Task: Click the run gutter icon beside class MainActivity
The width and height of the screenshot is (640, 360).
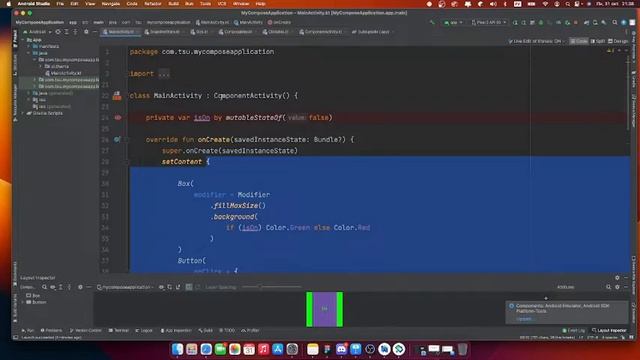Action: tap(117, 96)
